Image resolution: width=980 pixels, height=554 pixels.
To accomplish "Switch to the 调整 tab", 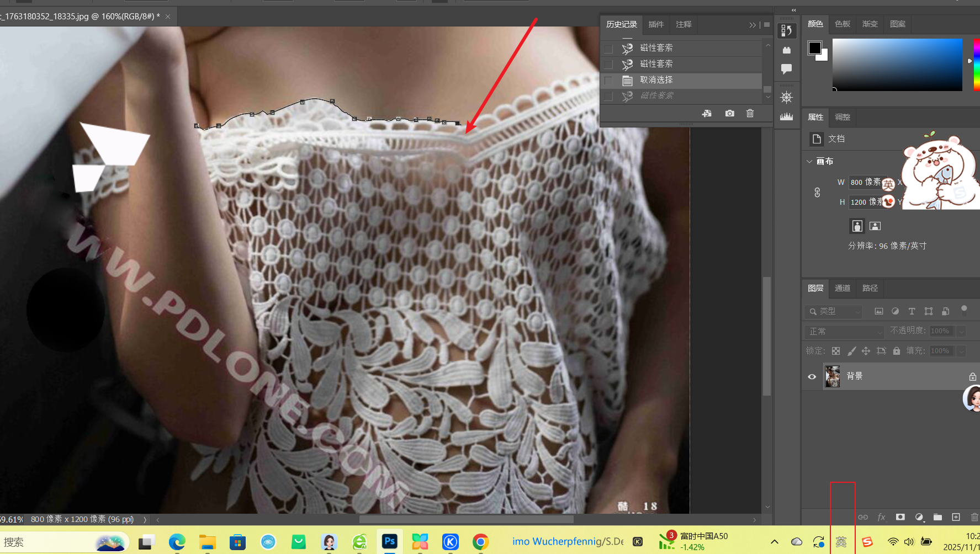I will click(x=843, y=117).
